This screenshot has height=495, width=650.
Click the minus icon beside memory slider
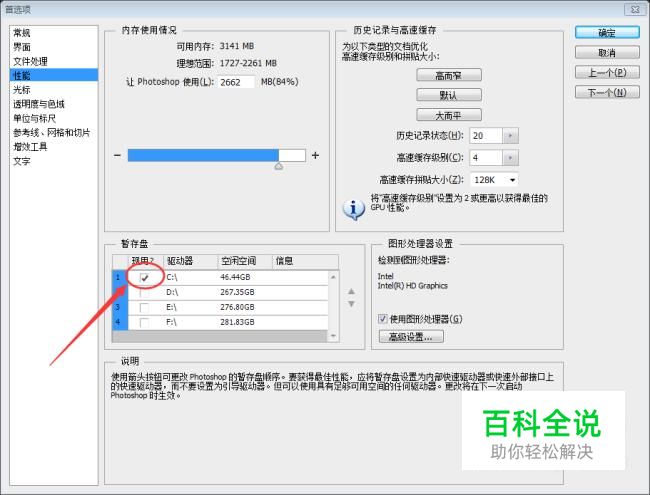pos(117,155)
